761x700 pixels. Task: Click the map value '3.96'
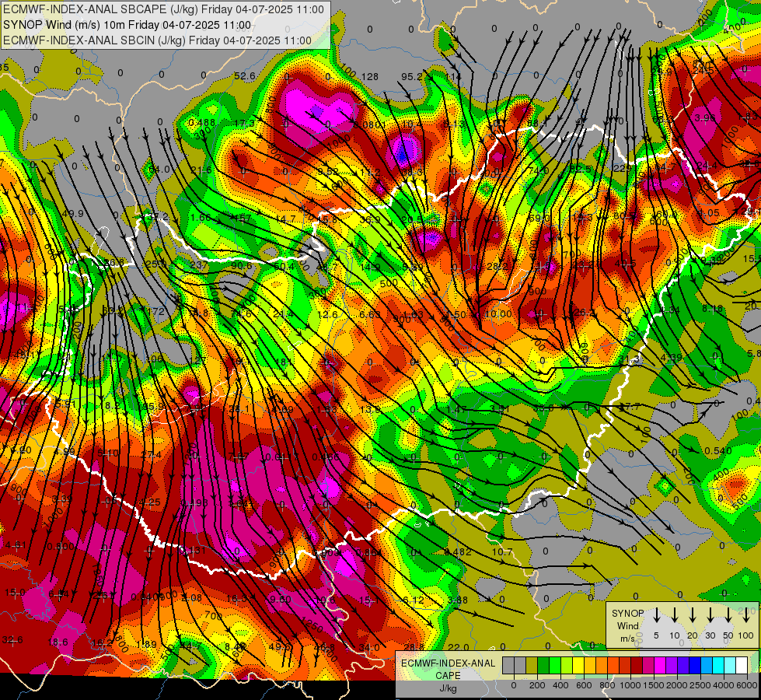pyautogui.click(x=705, y=117)
